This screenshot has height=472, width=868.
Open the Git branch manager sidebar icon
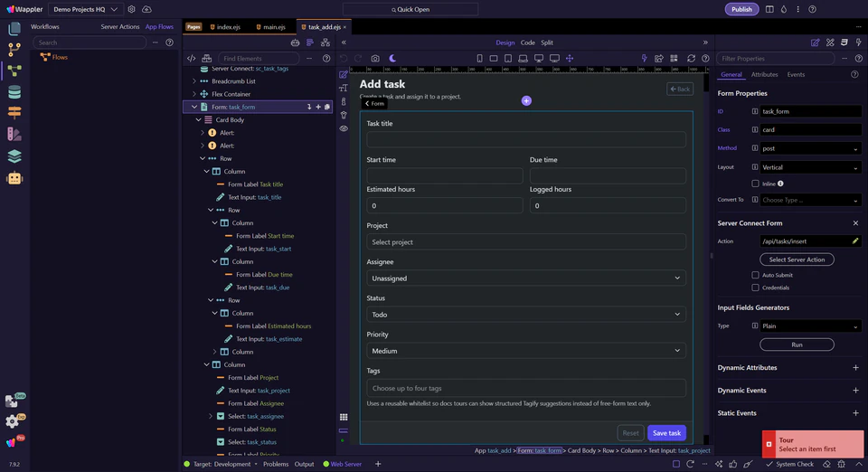(14, 49)
